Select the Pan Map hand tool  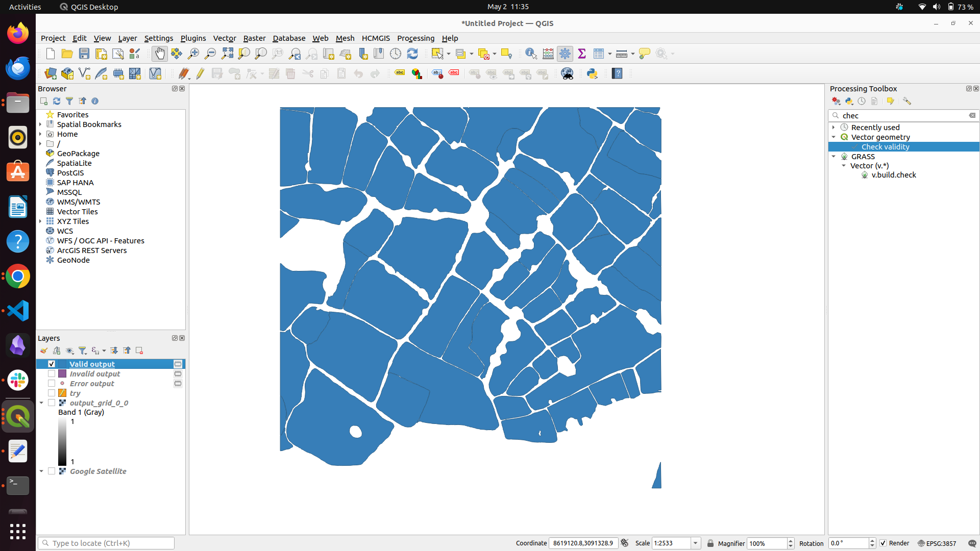coord(160,54)
